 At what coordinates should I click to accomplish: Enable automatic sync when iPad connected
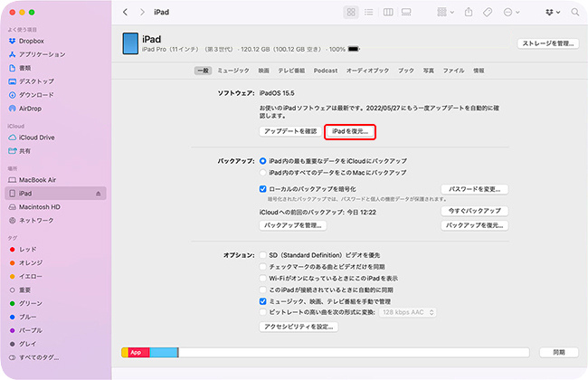point(263,290)
